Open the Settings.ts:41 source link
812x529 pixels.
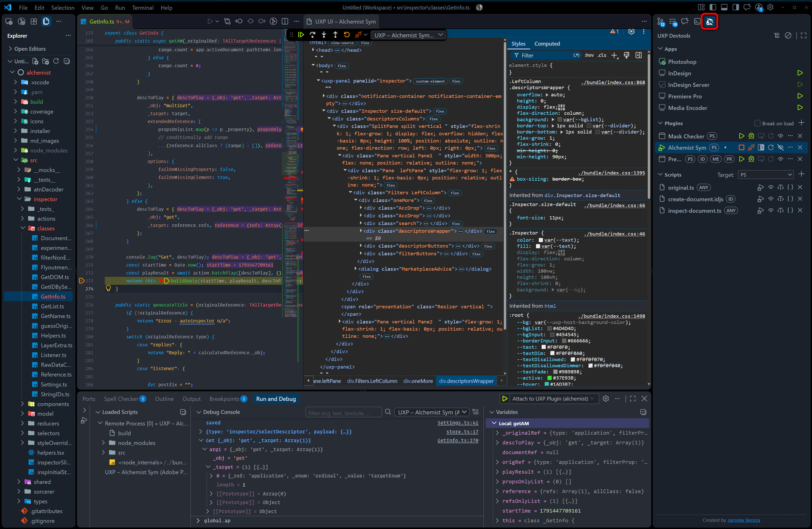tap(458, 423)
